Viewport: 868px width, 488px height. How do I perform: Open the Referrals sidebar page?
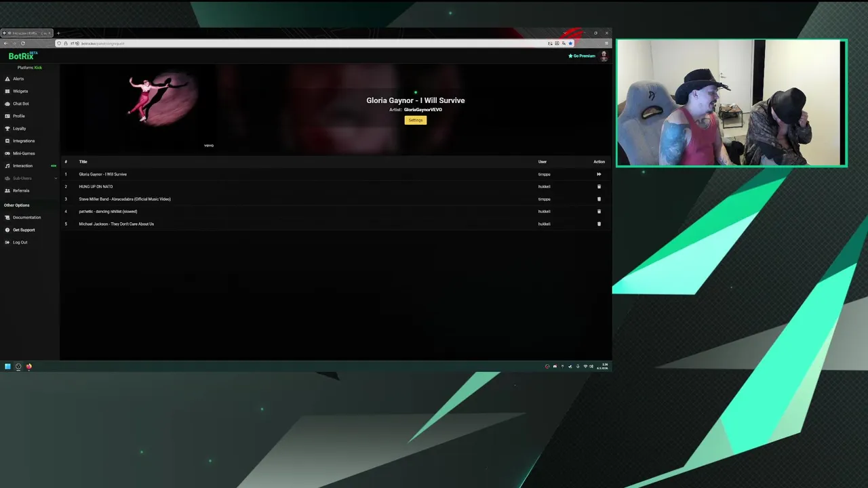point(21,190)
